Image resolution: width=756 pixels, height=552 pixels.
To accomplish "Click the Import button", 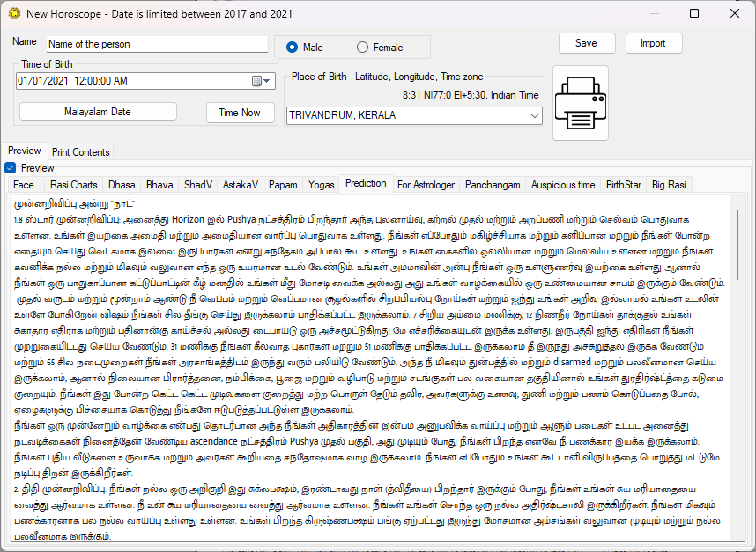I will click(x=654, y=43).
